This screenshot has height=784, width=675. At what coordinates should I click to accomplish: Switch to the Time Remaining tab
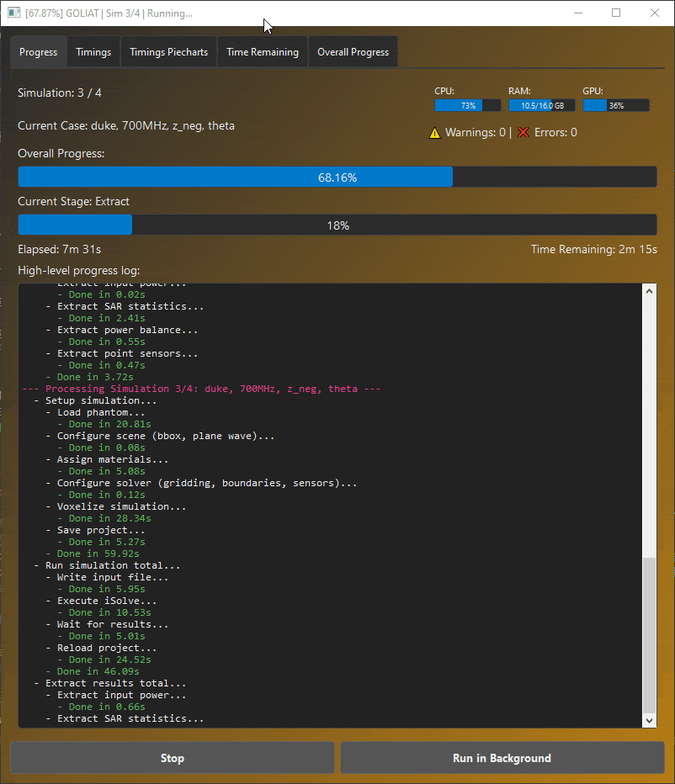262,51
